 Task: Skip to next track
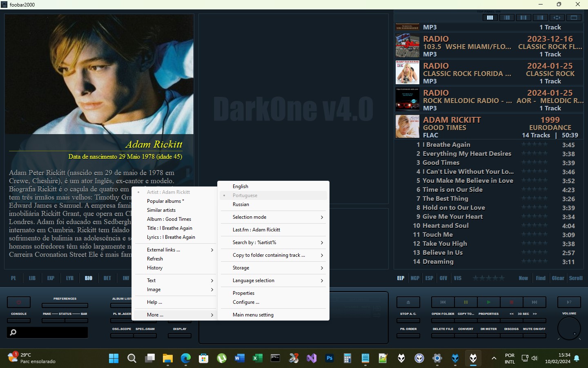534,302
